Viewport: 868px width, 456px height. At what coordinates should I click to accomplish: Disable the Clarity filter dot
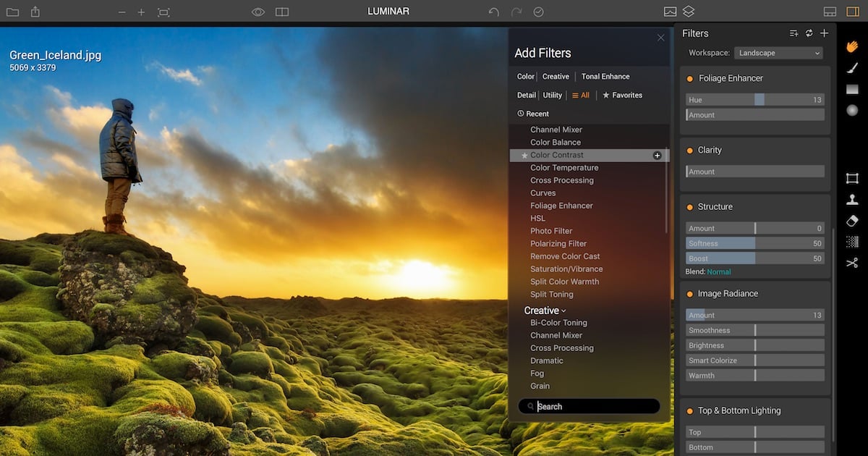(690, 151)
